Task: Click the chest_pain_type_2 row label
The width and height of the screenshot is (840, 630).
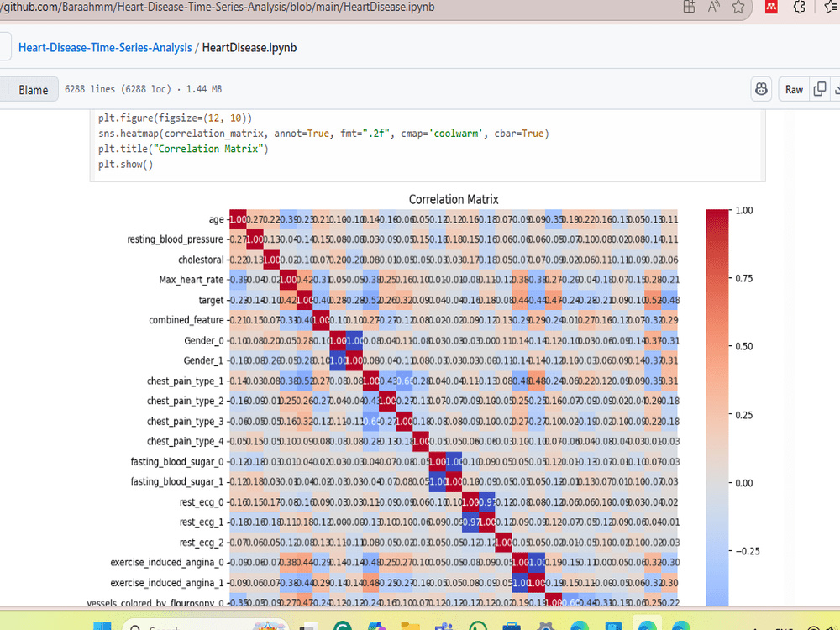Action: pyautogui.click(x=186, y=401)
